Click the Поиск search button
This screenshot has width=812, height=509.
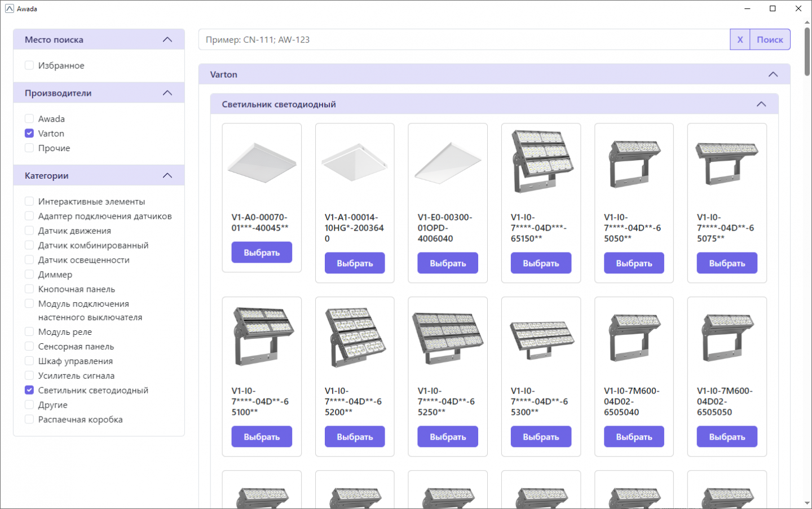770,39
